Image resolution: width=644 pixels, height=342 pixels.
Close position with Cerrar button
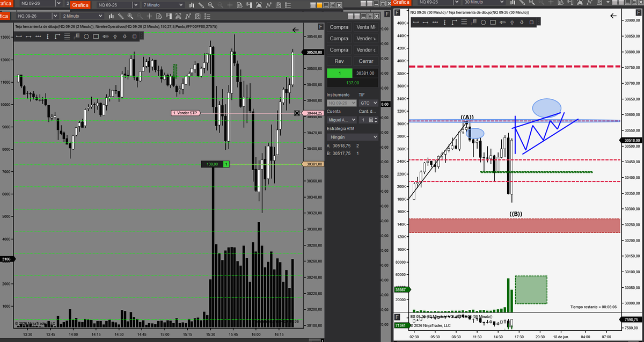tap(366, 61)
